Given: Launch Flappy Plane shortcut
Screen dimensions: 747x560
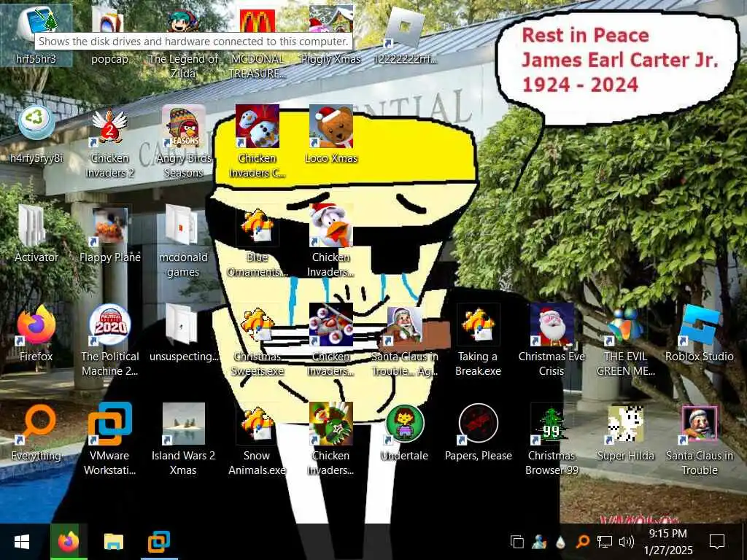Looking at the screenshot, I should coord(109,233).
